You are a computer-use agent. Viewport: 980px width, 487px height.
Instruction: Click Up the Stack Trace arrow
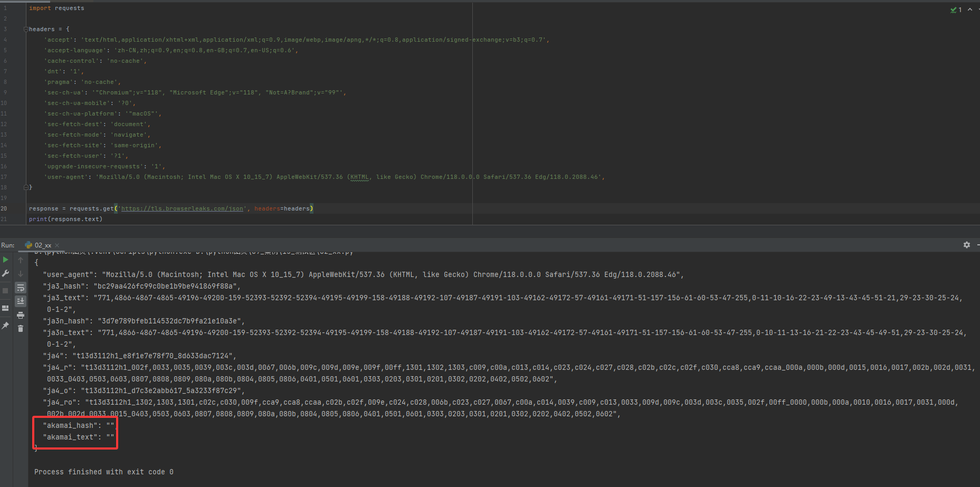click(x=21, y=260)
